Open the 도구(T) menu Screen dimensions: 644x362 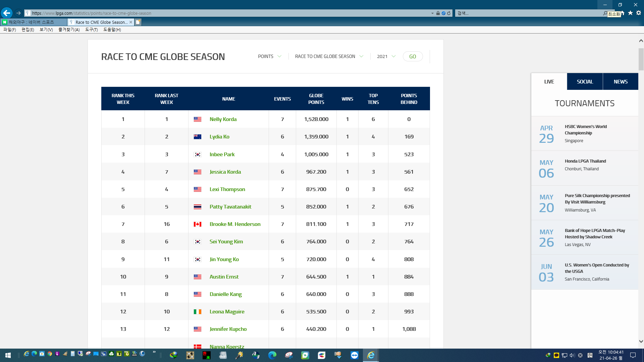pyautogui.click(x=92, y=30)
